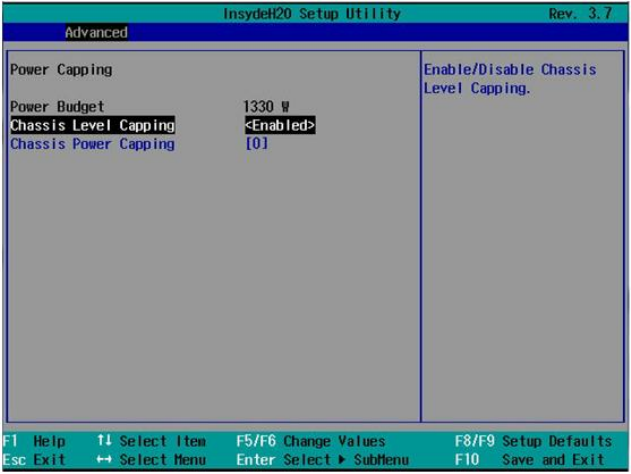Image resolution: width=631 pixels, height=474 pixels.
Task: Click F5/F6 Change Values hint
Action: 311,441
